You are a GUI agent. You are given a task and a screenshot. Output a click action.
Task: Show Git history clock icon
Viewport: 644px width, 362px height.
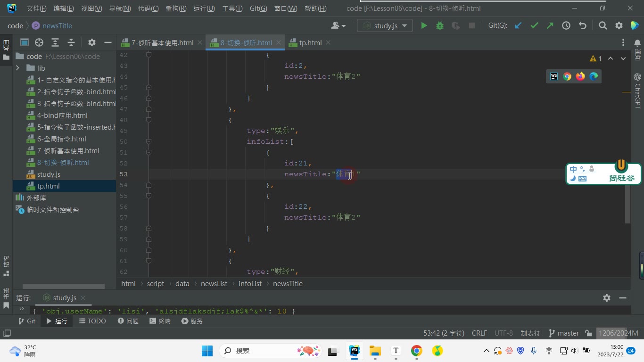[x=566, y=25]
